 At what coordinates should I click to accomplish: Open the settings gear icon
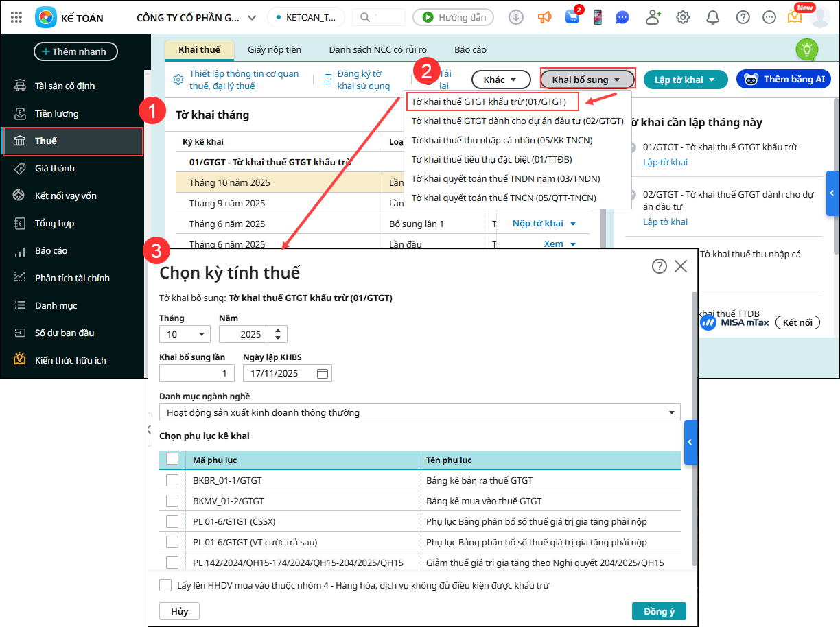683,17
